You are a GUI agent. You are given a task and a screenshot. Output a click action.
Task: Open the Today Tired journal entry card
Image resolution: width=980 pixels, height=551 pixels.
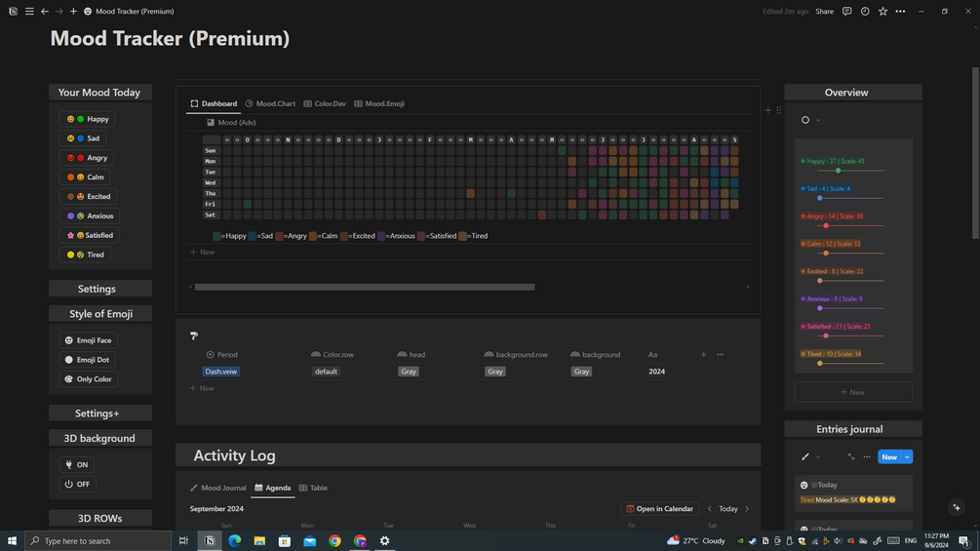(x=853, y=492)
